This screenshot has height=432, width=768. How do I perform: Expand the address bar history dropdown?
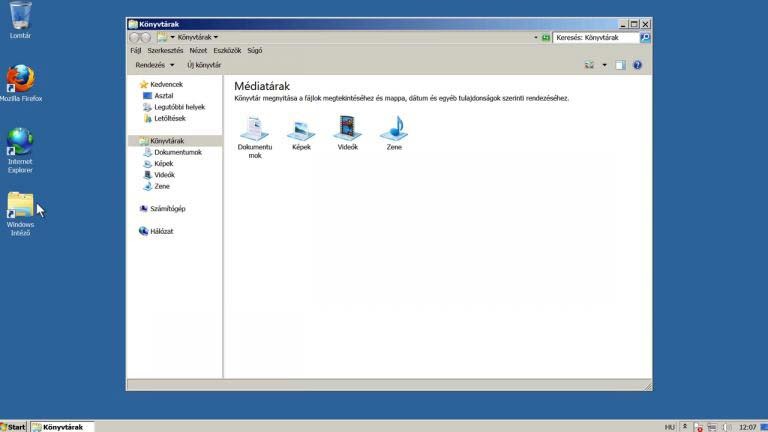click(x=535, y=38)
